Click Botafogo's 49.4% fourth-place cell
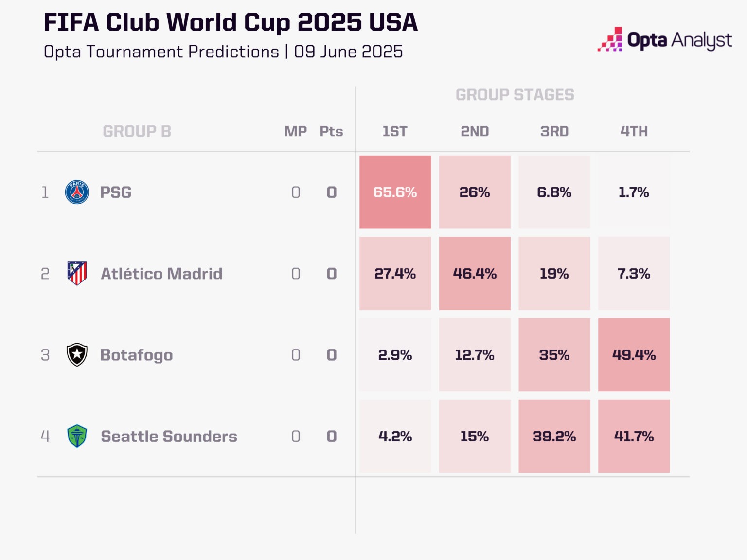 (634, 355)
